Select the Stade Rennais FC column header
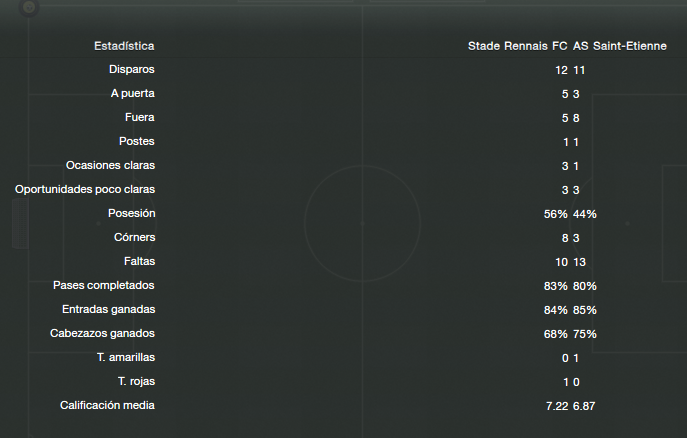The height and width of the screenshot is (438, 687). click(x=517, y=46)
